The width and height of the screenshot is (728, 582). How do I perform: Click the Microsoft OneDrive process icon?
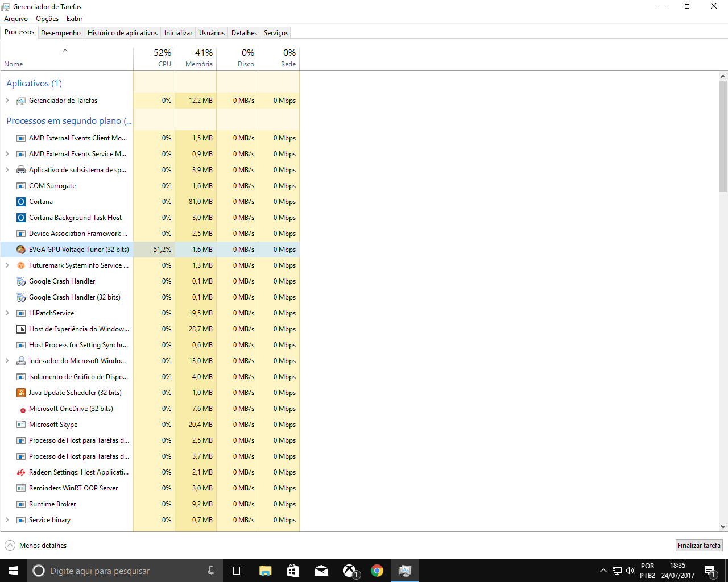click(23, 410)
